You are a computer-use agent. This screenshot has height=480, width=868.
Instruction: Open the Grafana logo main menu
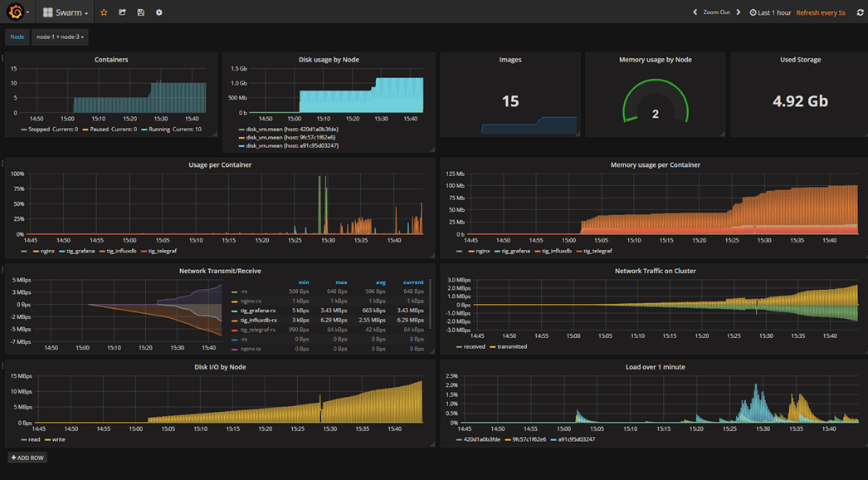[16, 12]
